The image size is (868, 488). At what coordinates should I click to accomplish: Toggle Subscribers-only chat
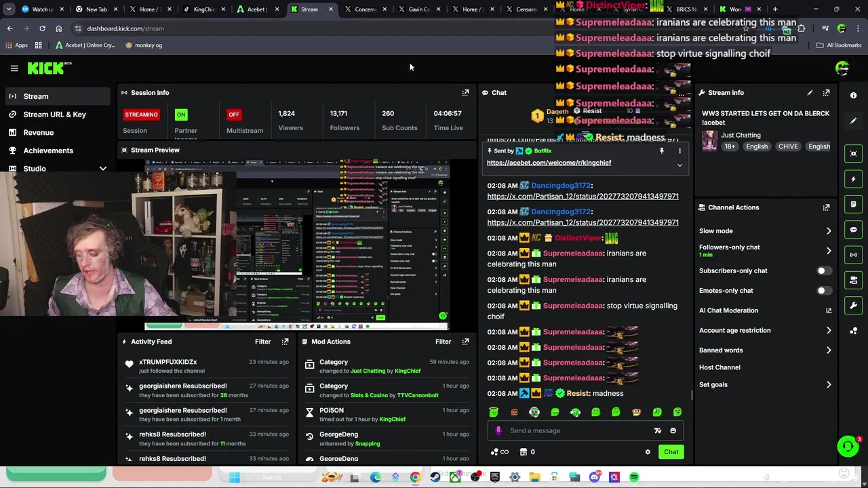(823, 270)
